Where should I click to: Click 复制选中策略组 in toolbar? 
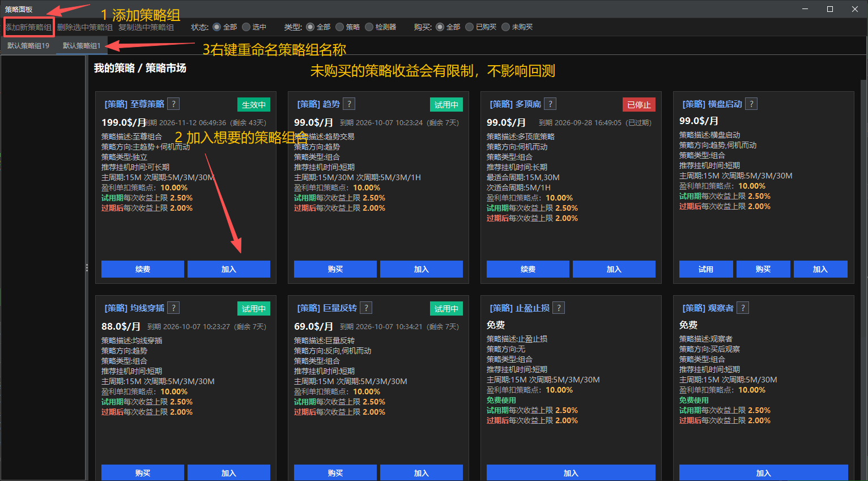[x=146, y=27]
